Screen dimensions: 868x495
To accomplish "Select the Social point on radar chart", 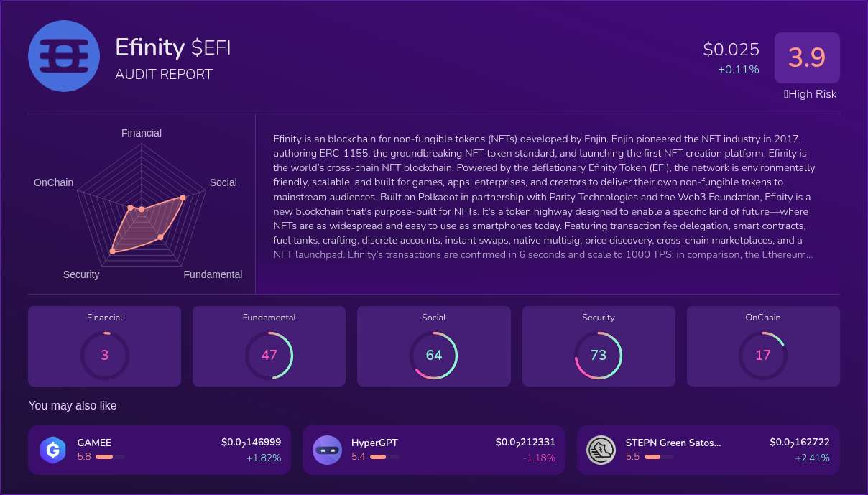I will click(x=183, y=198).
